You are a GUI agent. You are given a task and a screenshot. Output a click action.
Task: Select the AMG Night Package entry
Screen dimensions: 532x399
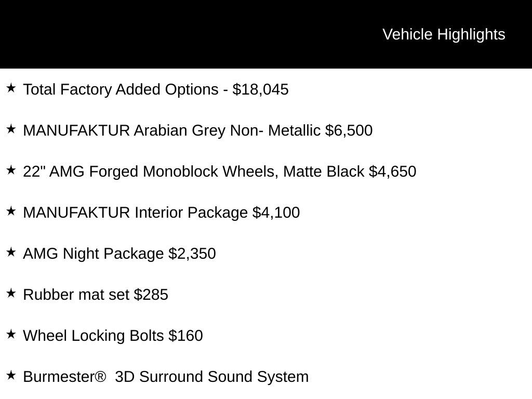pyautogui.click(x=119, y=254)
